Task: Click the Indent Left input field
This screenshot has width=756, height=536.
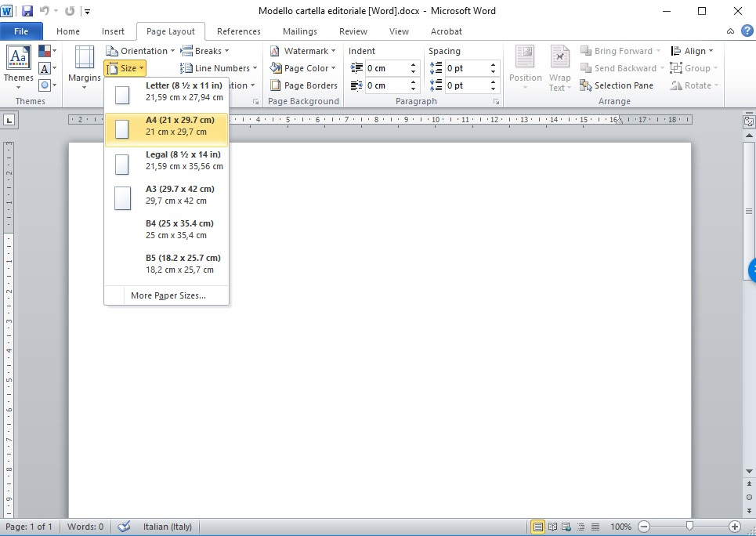Action: pyautogui.click(x=387, y=68)
